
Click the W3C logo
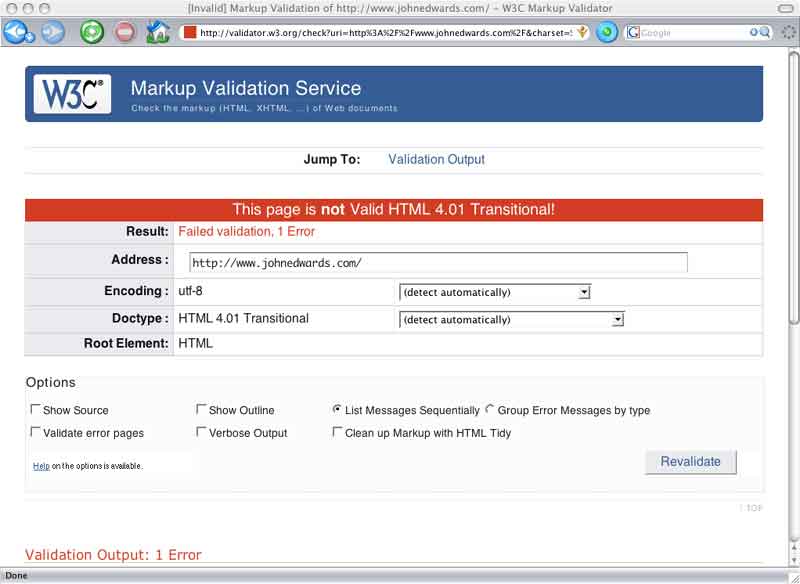72,94
